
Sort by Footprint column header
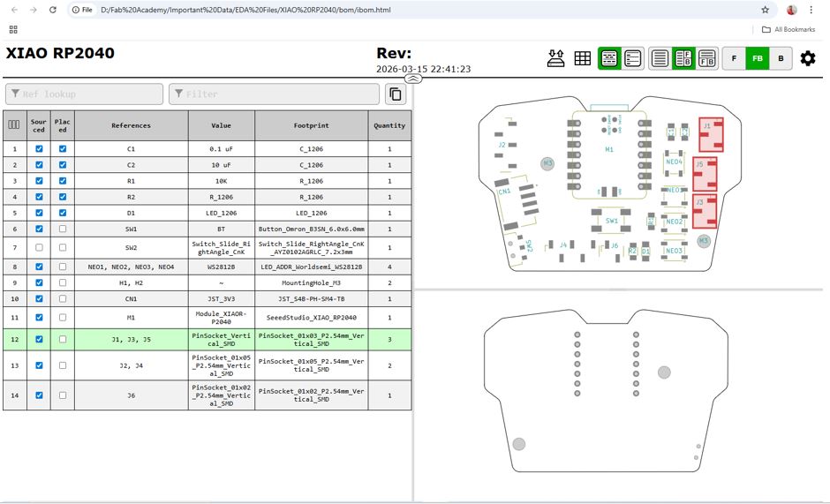[311, 125]
